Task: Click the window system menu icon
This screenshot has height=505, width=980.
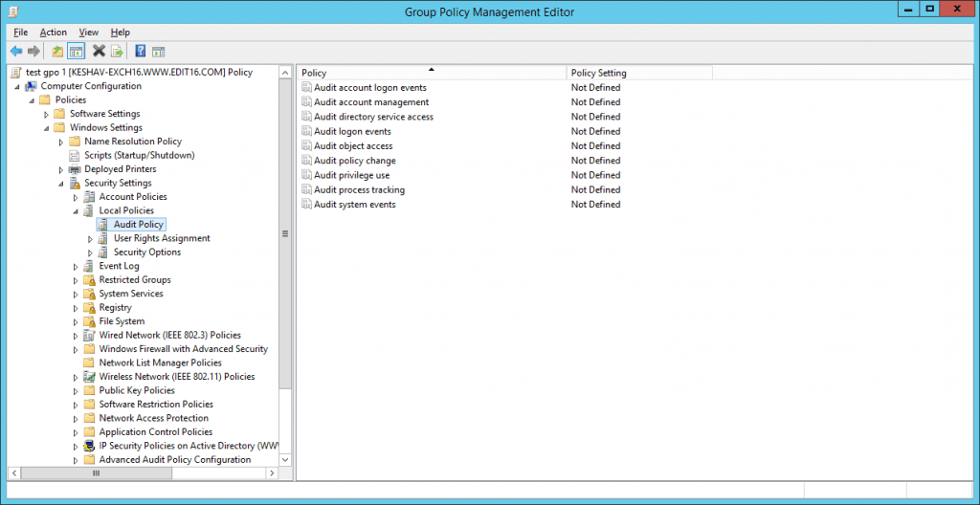Action: click(x=11, y=11)
